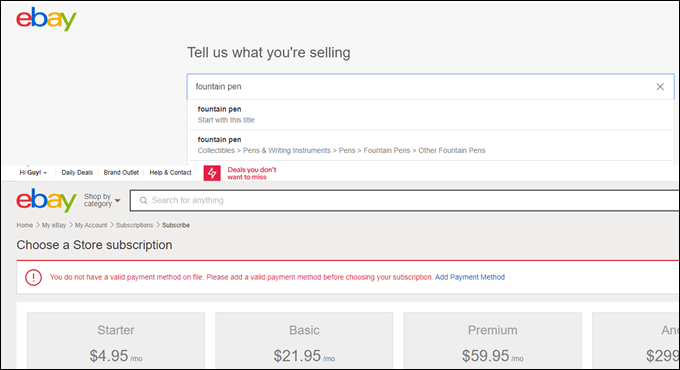Select the Basic $21.95/mo plan card
The width and height of the screenshot is (680, 370).
click(304, 340)
